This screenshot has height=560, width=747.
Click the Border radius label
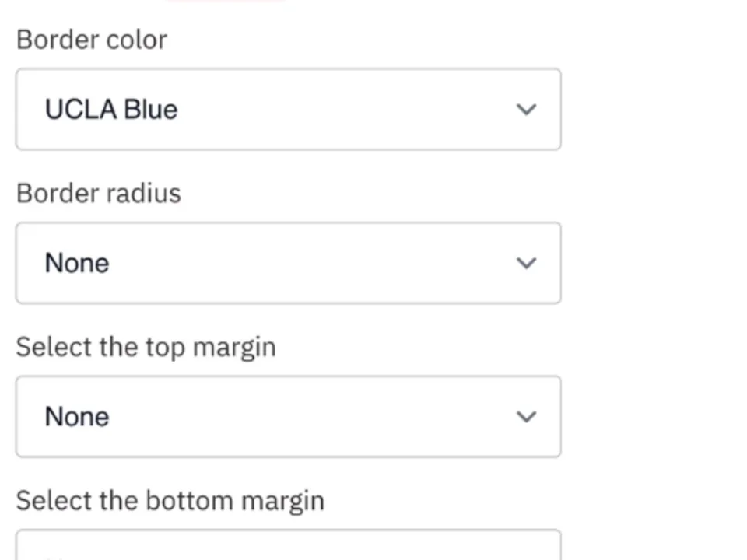[x=98, y=193]
